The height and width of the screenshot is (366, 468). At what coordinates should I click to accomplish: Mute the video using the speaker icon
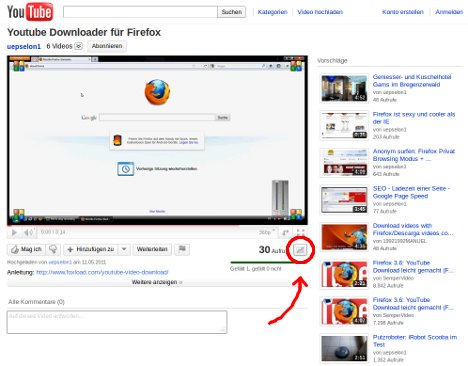point(29,232)
